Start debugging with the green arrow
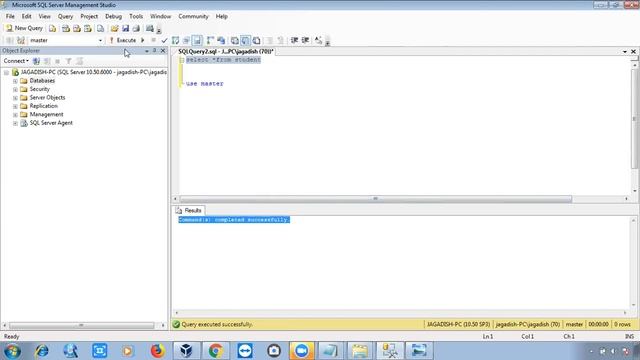 (142, 40)
